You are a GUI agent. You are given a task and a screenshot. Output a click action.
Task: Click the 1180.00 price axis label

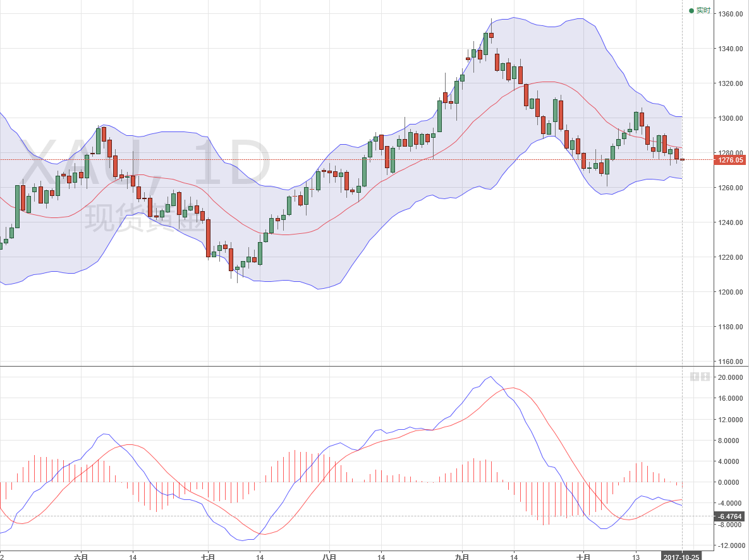coord(731,327)
